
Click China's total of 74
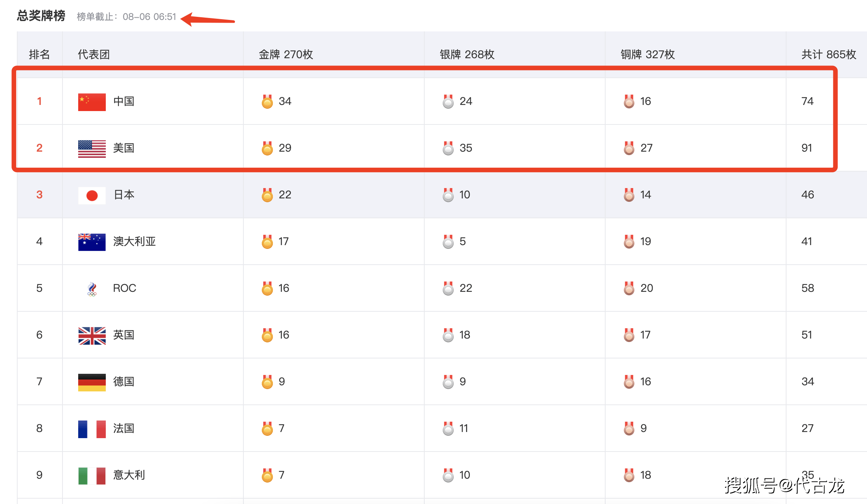coord(808,101)
